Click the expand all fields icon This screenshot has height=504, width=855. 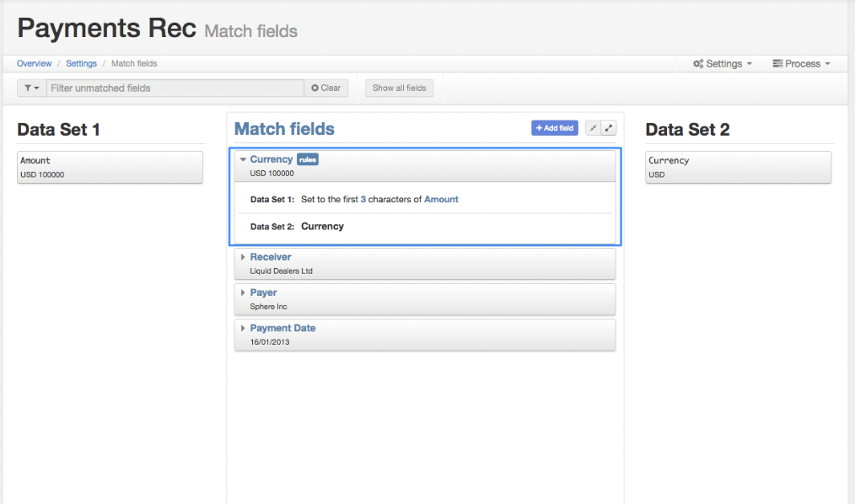(x=609, y=128)
